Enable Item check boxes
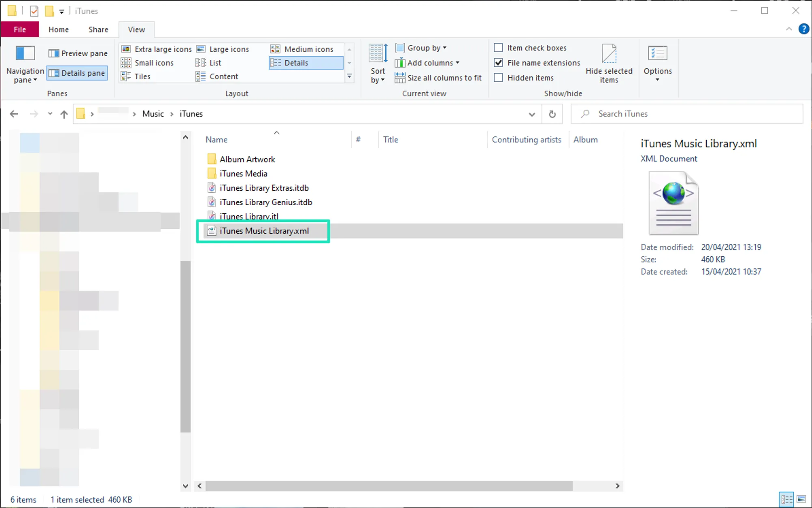Viewport: 812px width, 508px height. pyautogui.click(x=499, y=48)
